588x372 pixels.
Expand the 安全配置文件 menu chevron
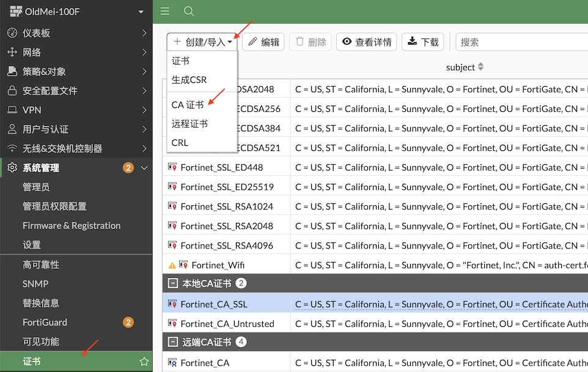[x=144, y=90]
